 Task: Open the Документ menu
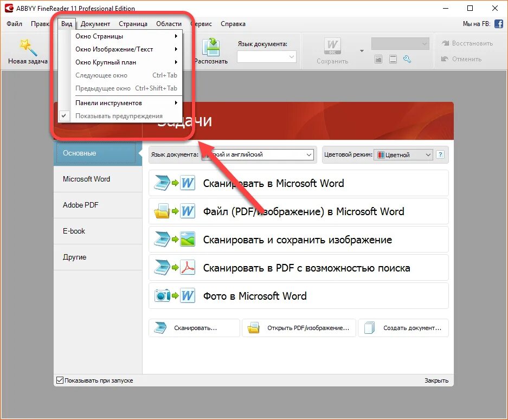pos(95,24)
